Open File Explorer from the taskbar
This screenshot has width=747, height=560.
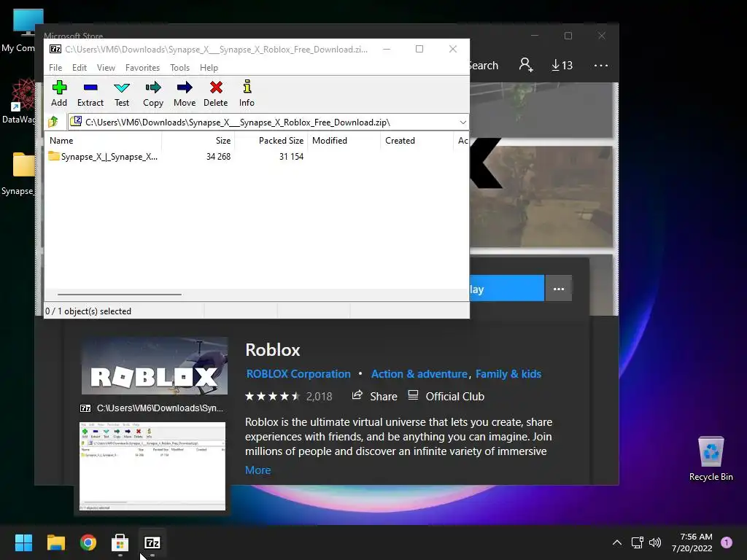(x=55, y=542)
